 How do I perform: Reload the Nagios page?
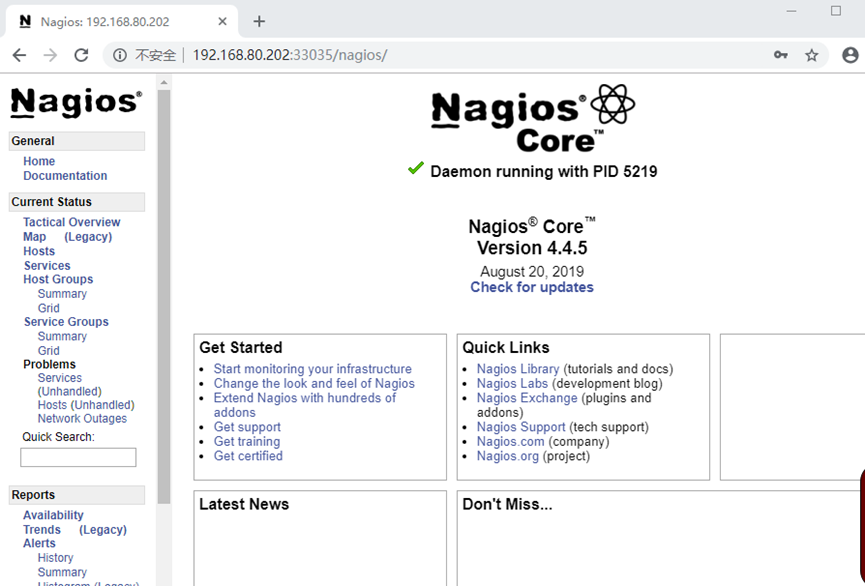tap(81, 55)
